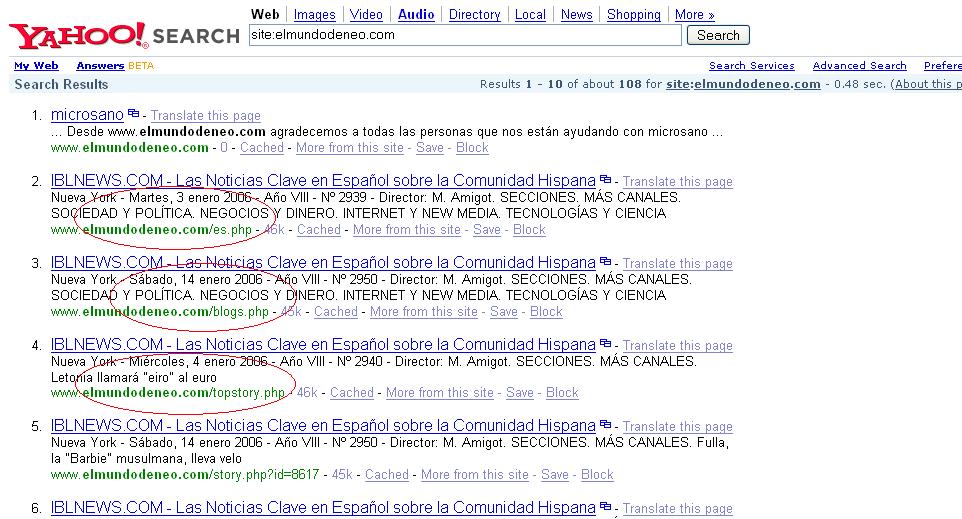The image size is (962, 519).
Task: Open result 4 in new window icon
Action: pos(606,343)
